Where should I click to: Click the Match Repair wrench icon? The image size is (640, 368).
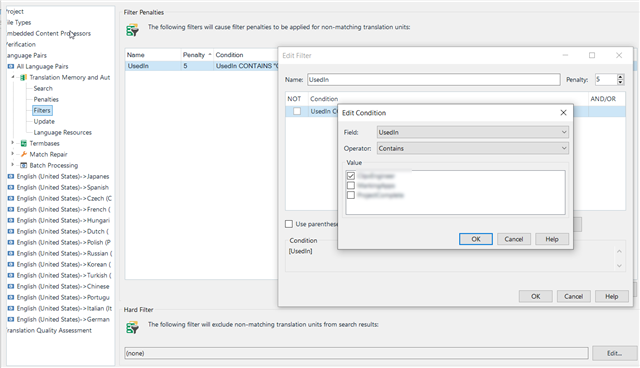[24, 154]
